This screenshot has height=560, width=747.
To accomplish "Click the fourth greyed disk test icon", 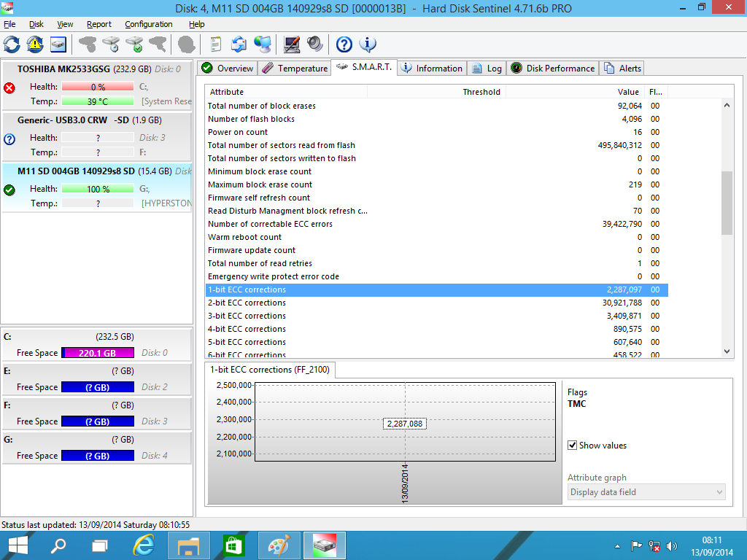I will click(x=158, y=44).
